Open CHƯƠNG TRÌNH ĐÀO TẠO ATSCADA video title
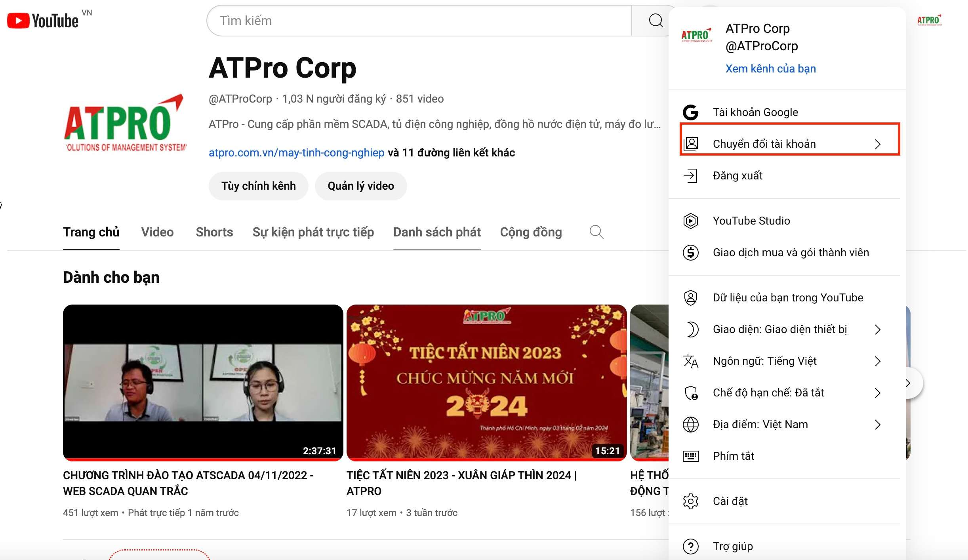The width and height of the screenshot is (968, 560). point(188,483)
